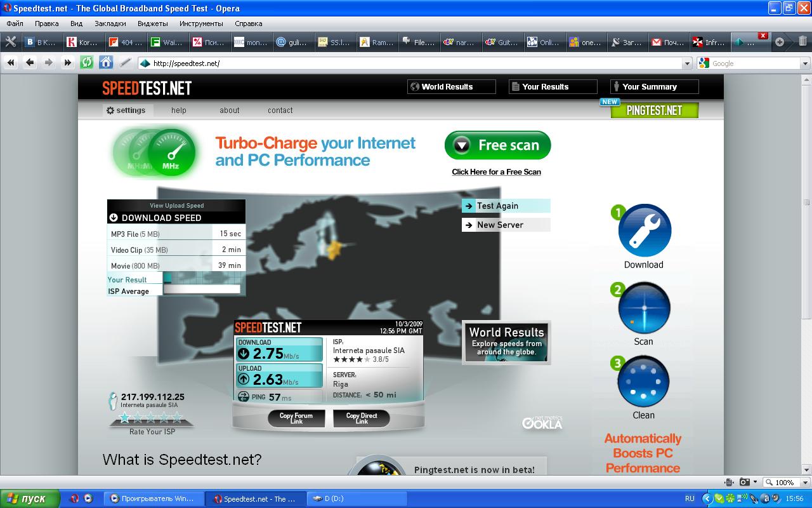Open the new tab plus button
The width and height of the screenshot is (812, 508).
pos(780,42)
